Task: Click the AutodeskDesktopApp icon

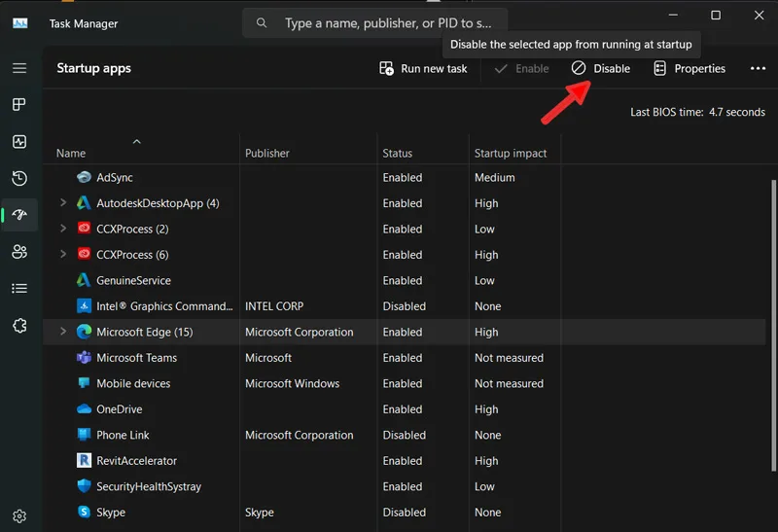Action: point(84,203)
